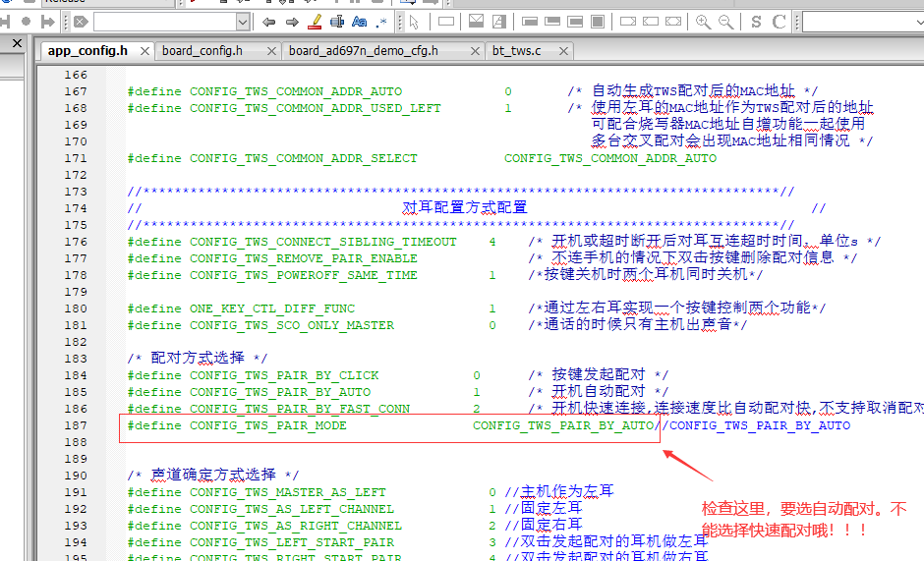924x561 pixels.
Task: Click the first loop block diagram icon
Action: click(530, 22)
